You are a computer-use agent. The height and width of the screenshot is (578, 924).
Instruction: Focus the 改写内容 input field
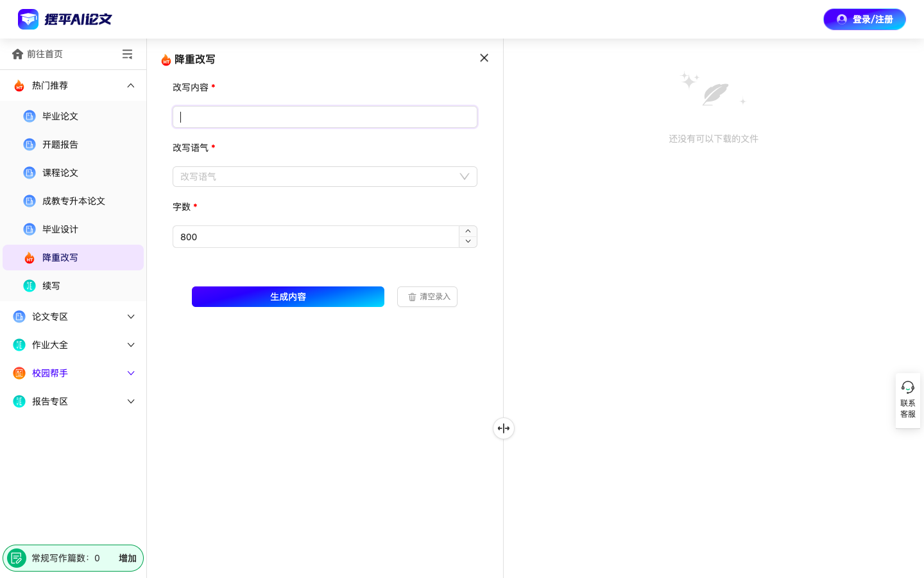coord(325,117)
